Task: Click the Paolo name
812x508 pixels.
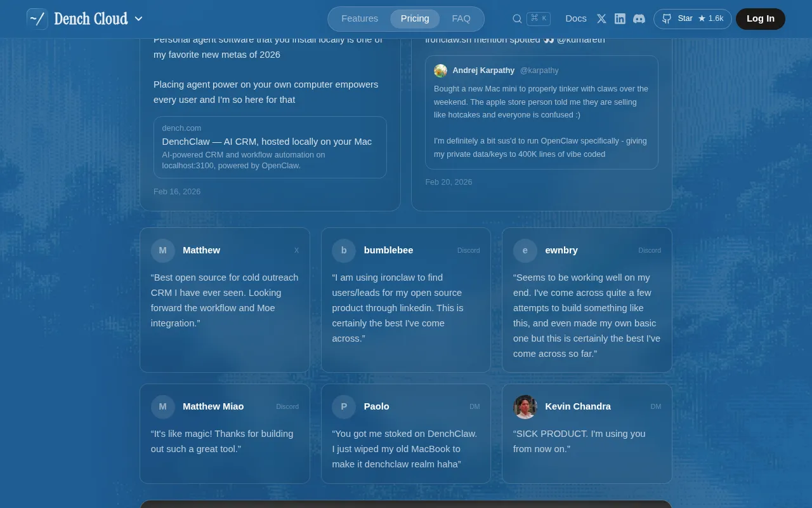Action: [x=377, y=406]
